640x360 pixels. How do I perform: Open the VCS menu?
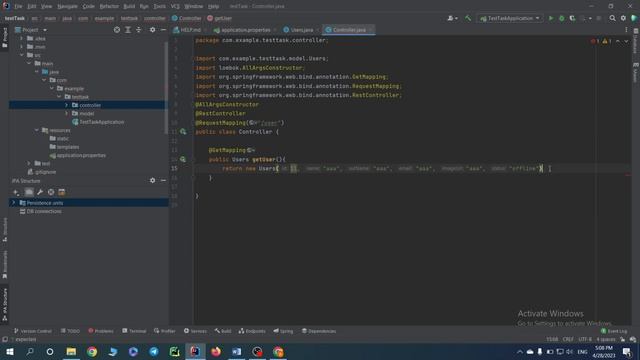click(175, 6)
